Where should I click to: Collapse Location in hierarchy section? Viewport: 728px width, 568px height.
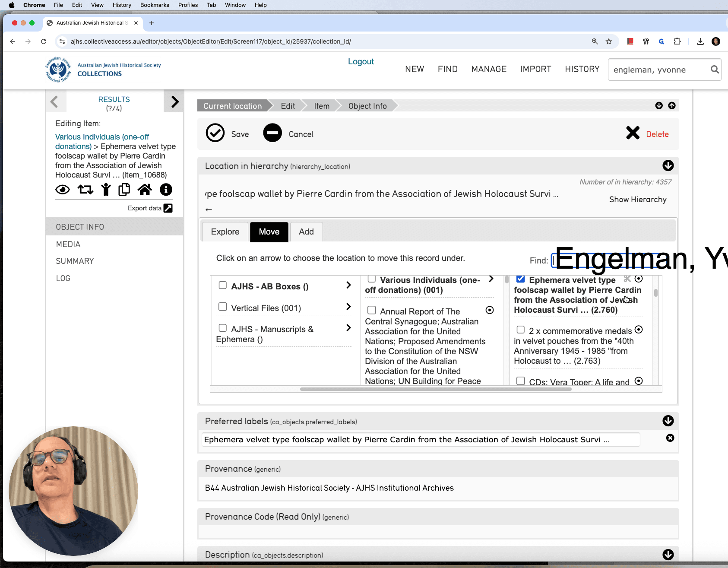pos(668,165)
